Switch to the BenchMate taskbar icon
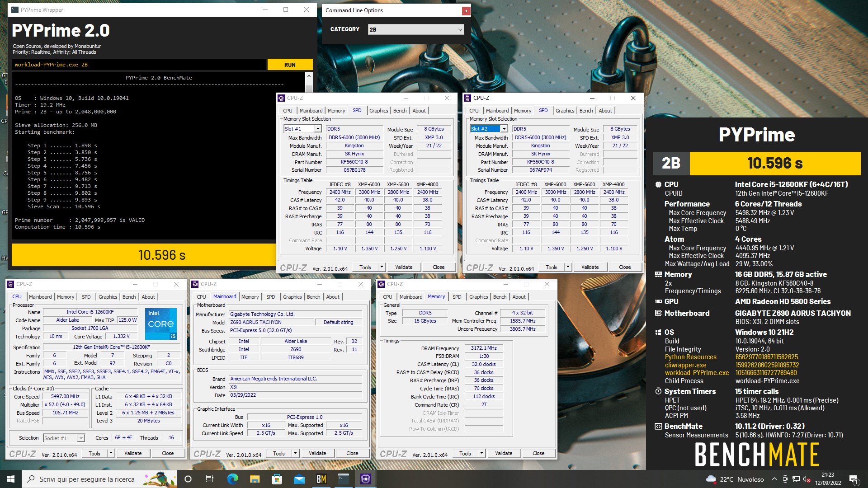The width and height of the screenshot is (868, 488). click(321, 479)
